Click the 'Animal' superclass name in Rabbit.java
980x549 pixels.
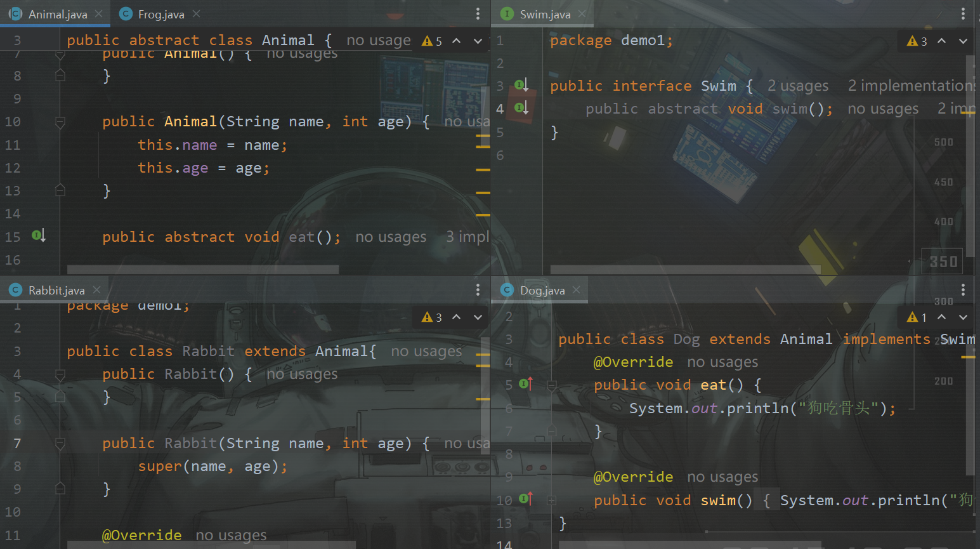pyautogui.click(x=342, y=351)
